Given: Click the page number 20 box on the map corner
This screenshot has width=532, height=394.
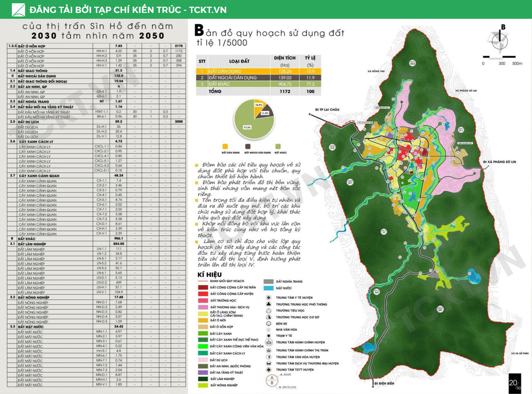Looking at the screenshot, I should (515, 383).
